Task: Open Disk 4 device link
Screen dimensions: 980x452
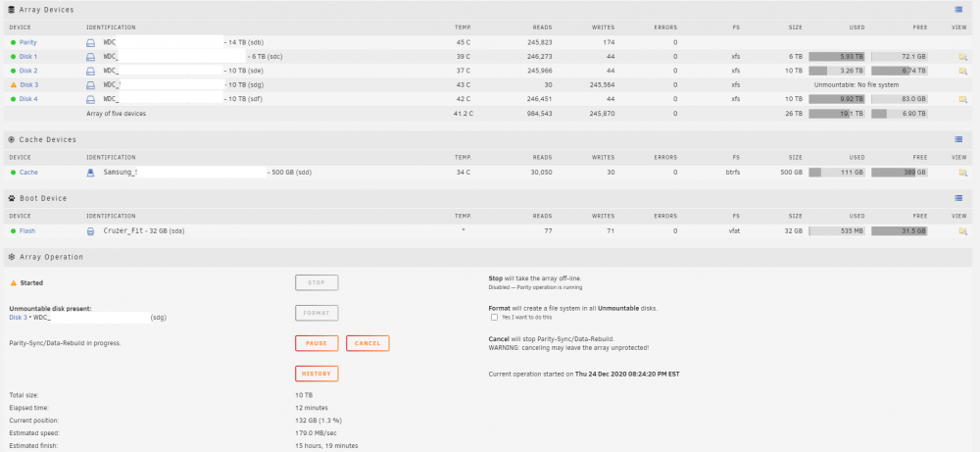Action: coord(28,99)
